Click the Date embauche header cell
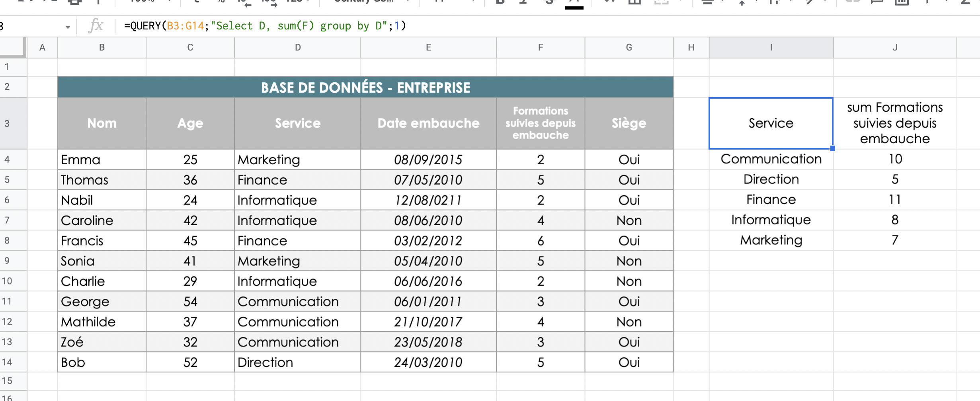Viewport: 980px width, 401px height. pyautogui.click(x=429, y=123)
